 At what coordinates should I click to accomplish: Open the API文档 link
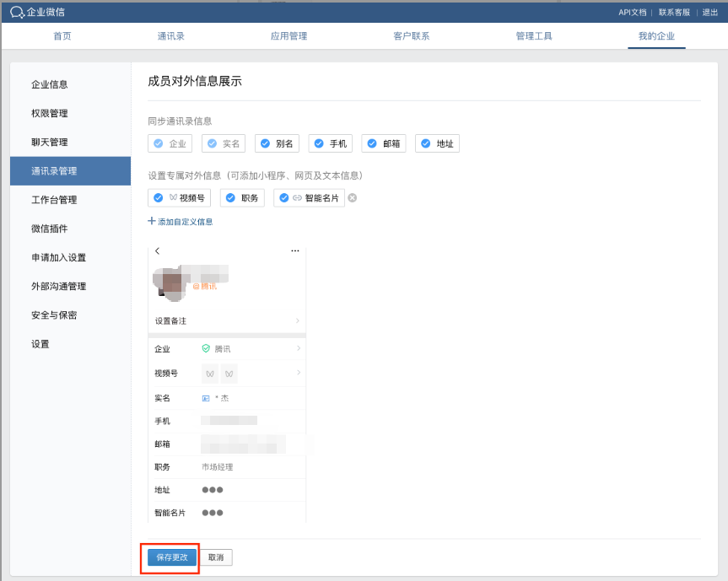tap(633, 13)
